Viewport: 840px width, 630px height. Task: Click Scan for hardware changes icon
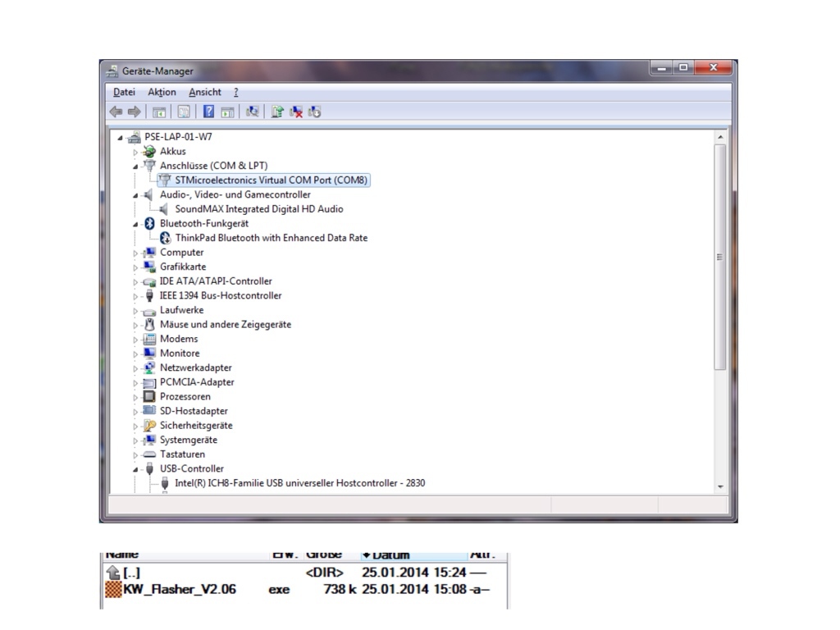pyautogui.click(x=253, y=112)
